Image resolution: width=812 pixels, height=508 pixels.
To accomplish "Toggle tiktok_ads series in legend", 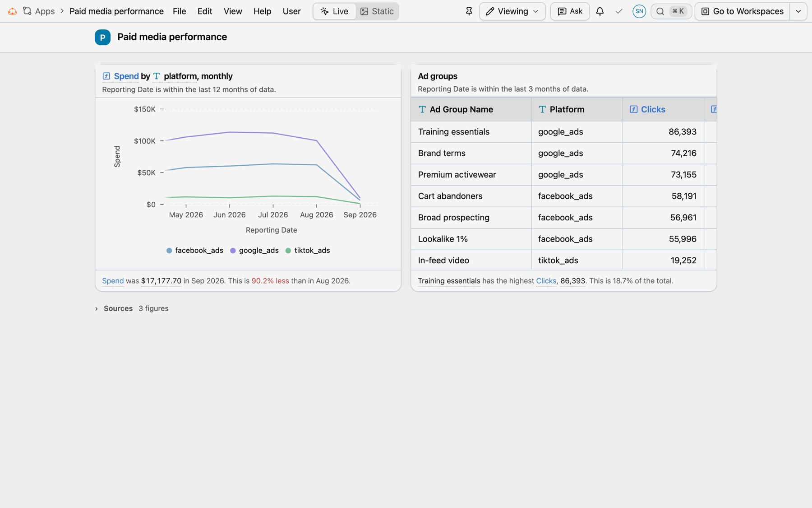I will (308, 251).
